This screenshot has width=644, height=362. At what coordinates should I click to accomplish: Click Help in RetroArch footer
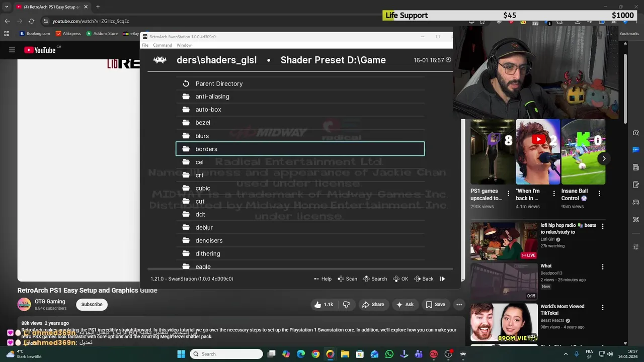(323, 279)
